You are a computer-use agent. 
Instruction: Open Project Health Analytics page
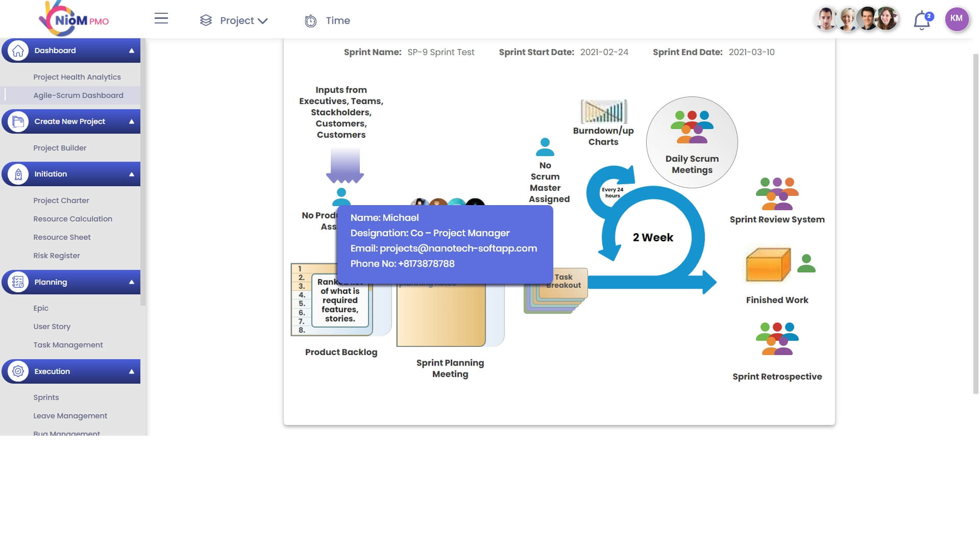pos(77,77)
